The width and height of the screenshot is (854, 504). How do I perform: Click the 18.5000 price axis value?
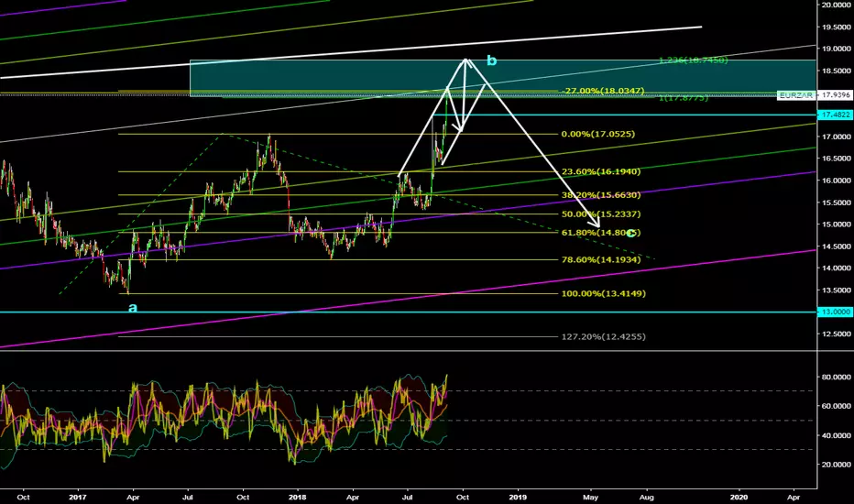click(x=837, y=71)
